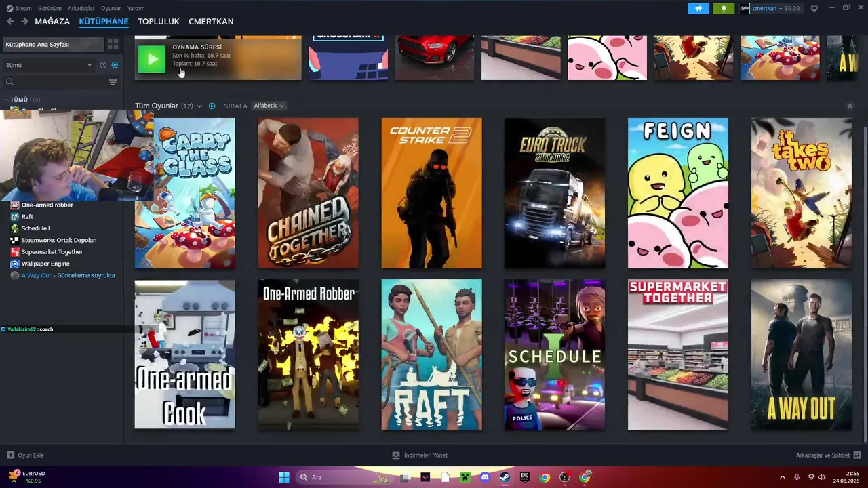Go back with the left arrow

pyautogui.click(x=10, y=22)
